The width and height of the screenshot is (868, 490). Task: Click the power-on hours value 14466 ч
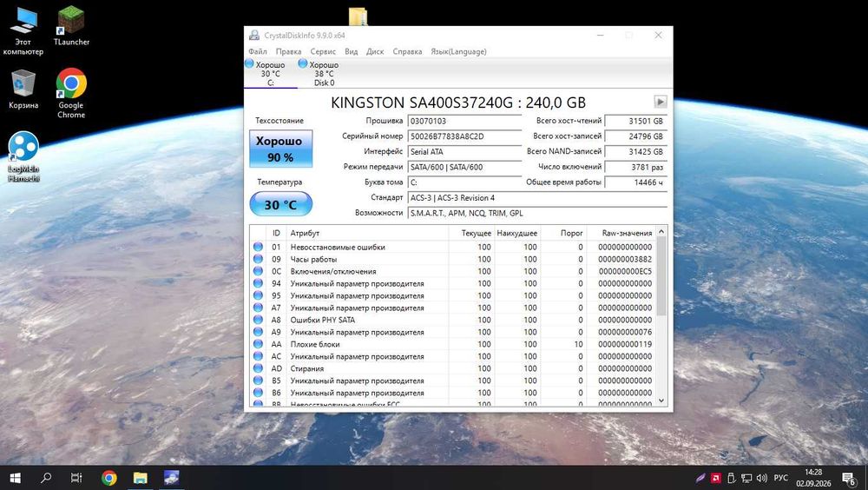[x=635, y=182]
